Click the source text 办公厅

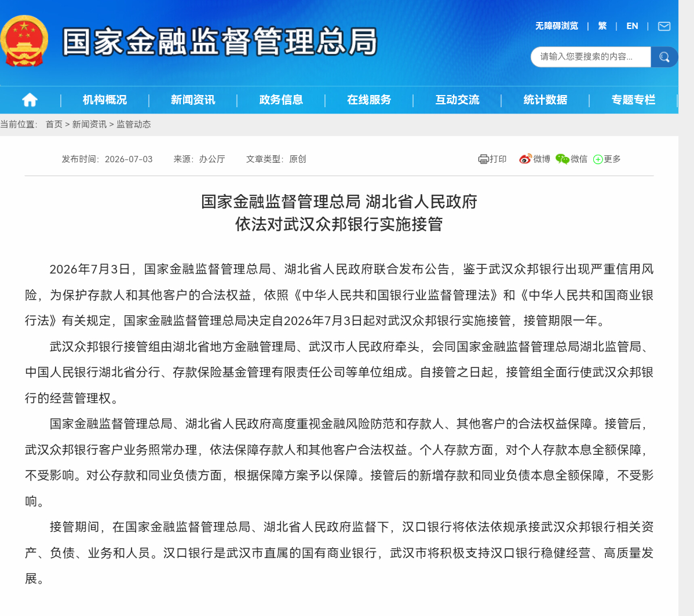[x=212, y=159]
